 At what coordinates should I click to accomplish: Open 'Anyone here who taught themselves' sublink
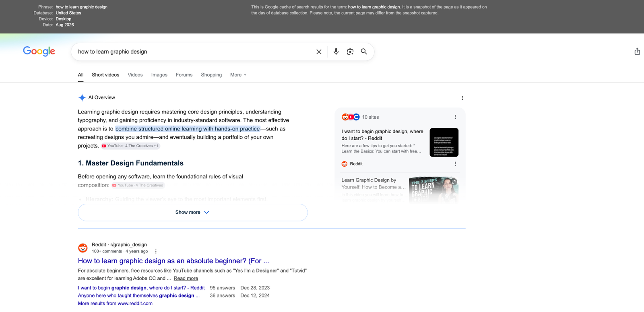point(139,295)
